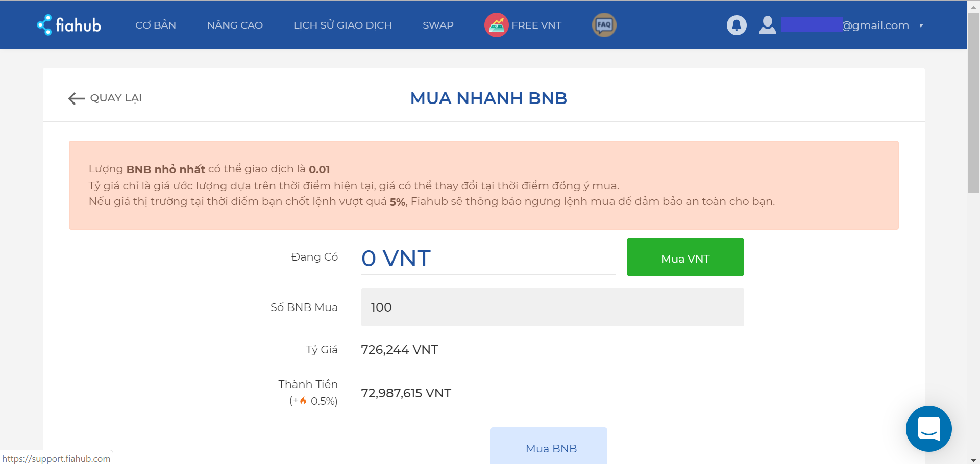980x464 pixels.
Task: Open the live chat support bubble
Action: click(928, 428)
